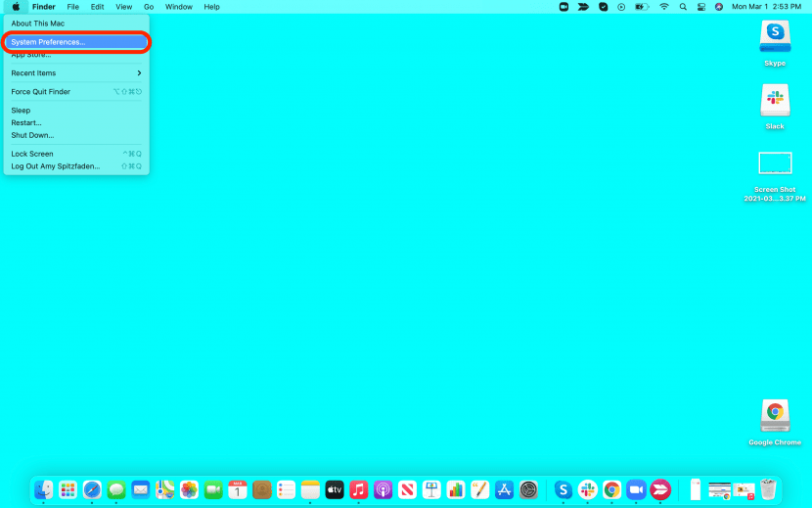
Task: Open App Store icon in dock
Action: [505, 489]
